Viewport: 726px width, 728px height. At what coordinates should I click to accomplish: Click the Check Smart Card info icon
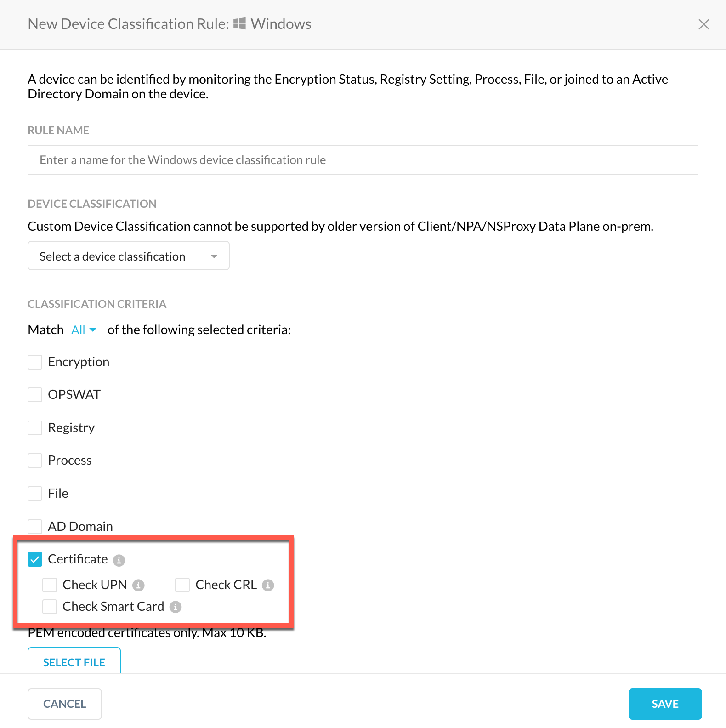tap(176, 607)
